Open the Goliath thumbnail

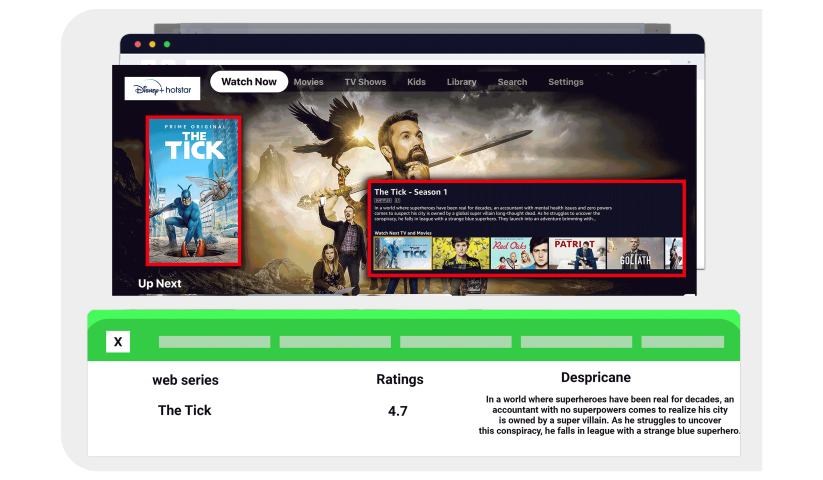point(635,253)
